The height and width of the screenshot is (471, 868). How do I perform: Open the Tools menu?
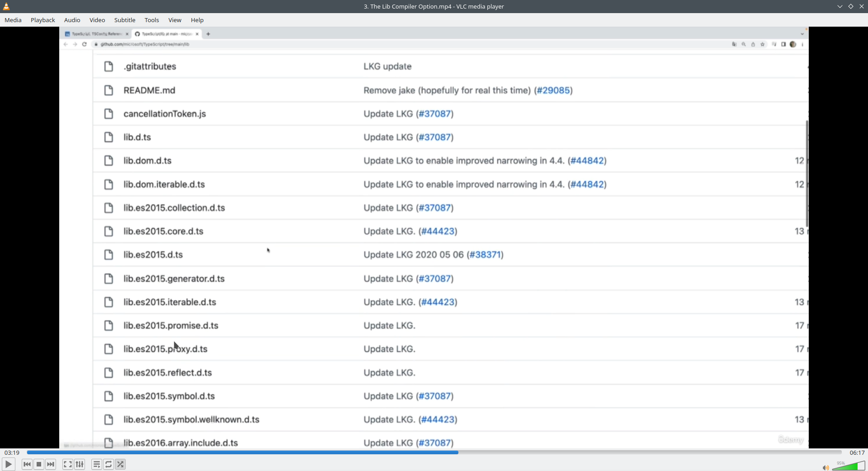[x=152, y=20]
